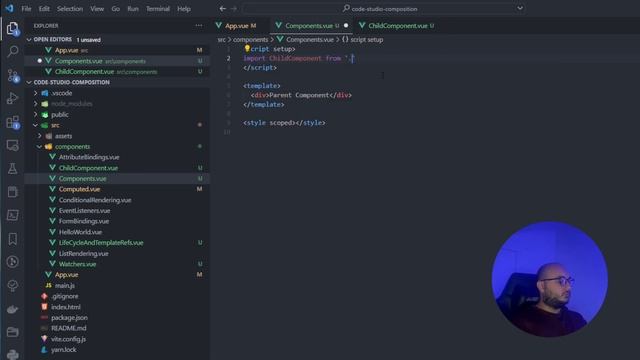Close the unsaved Components.vue tab dot
The width and height of the screenshot is (640, 360).
[x=346, y=25]
